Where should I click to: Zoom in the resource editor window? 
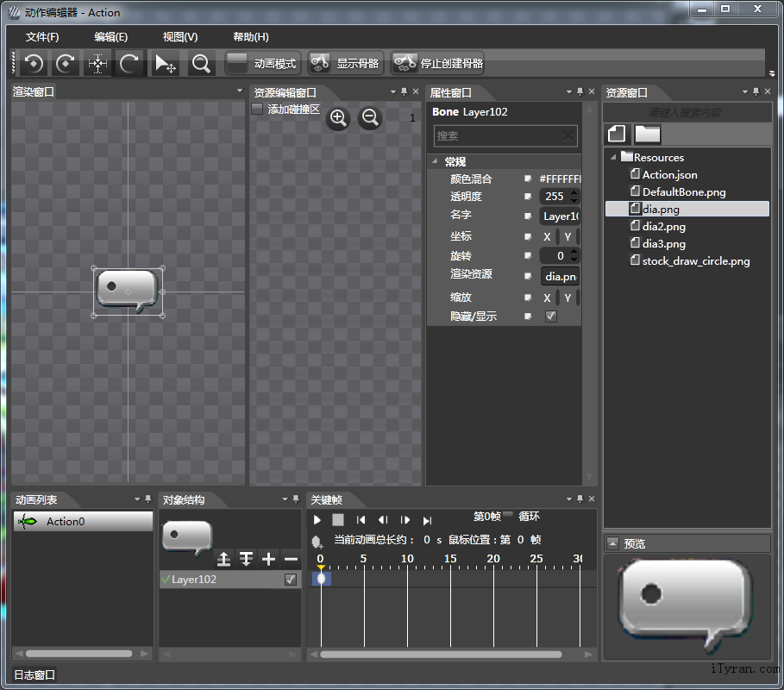pyautogui.click(x=338, y=118)
